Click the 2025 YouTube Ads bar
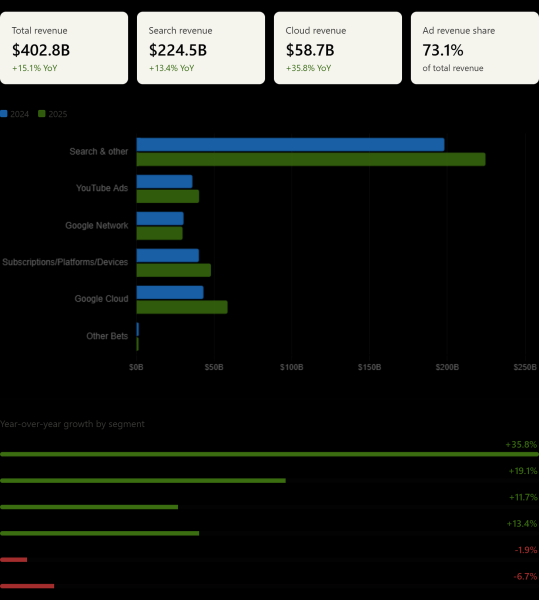Screen dimensions: 539x600 168,196
